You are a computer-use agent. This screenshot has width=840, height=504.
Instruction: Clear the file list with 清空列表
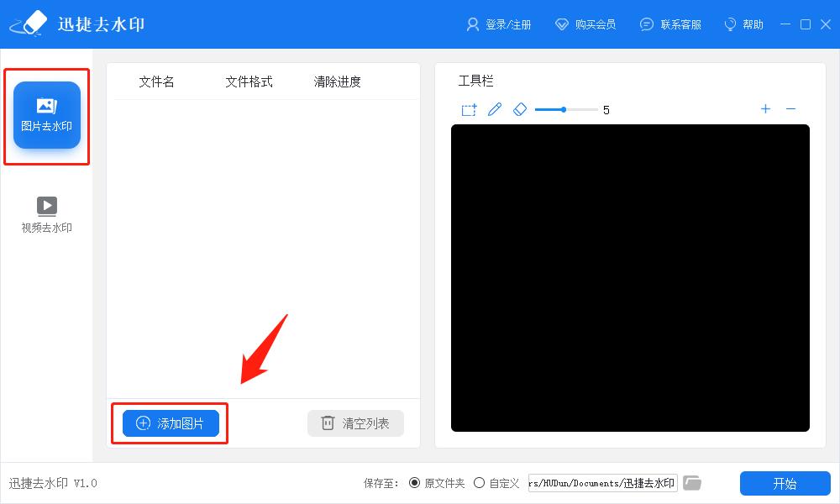[x=355, y=424]
